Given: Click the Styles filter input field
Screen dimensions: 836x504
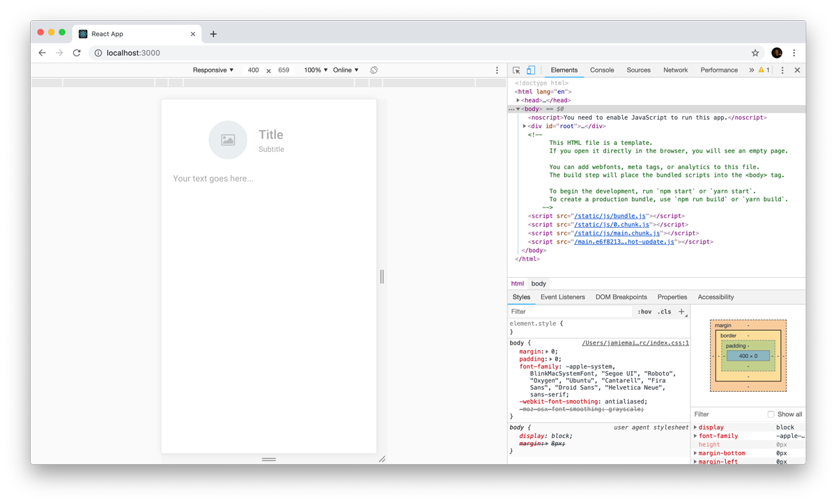Looking at the screenshot, I should (570, 312).
